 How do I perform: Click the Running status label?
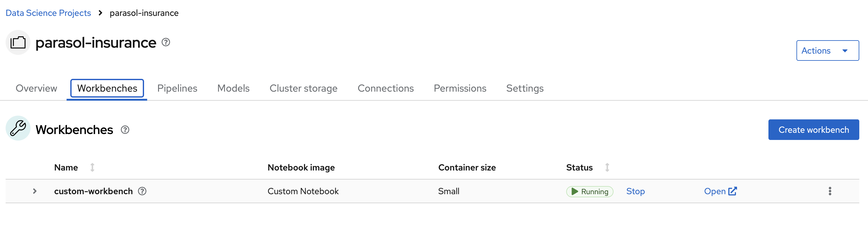(589, 192)
